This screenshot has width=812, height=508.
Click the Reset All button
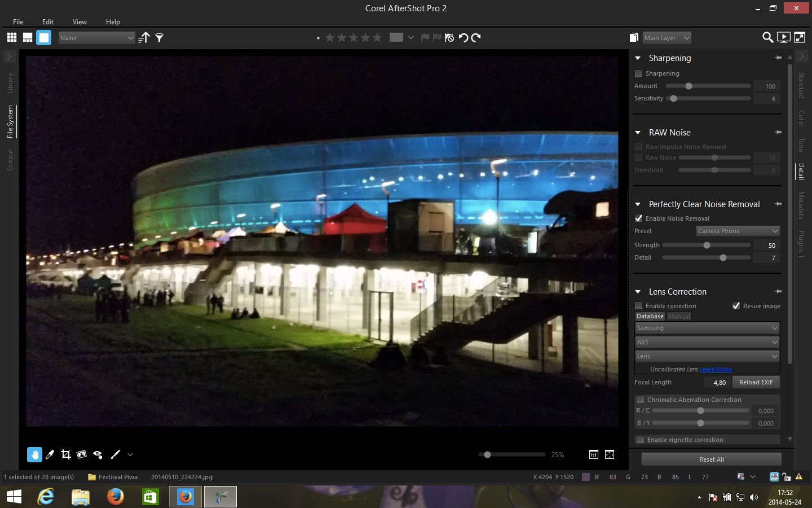[712, 459]
